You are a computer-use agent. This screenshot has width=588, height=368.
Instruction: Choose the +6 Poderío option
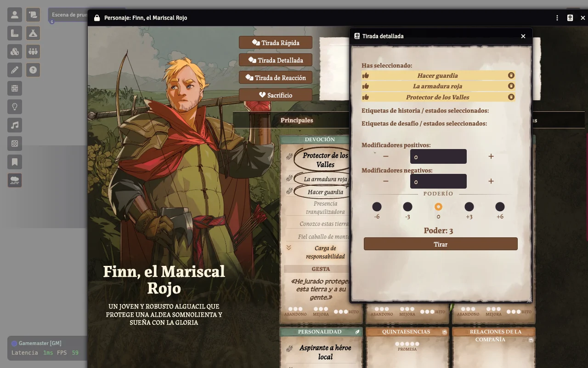(x=500, y=207)
